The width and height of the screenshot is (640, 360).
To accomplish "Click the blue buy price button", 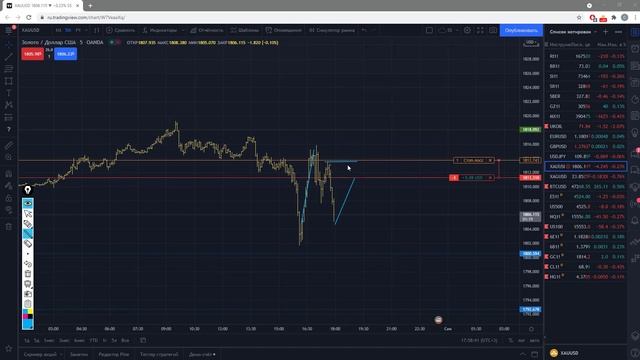I will (65, 54).
